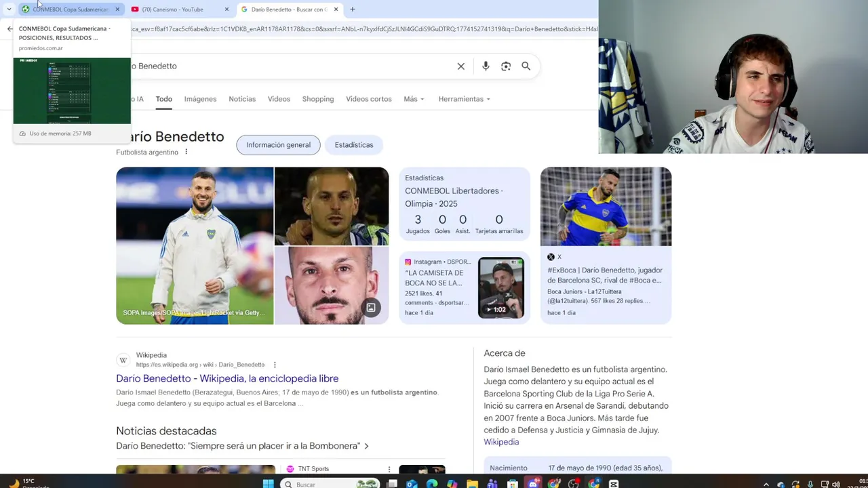Close the Caneismo YouTube tab
868x488 pixels.
click(x=226, y=9)
